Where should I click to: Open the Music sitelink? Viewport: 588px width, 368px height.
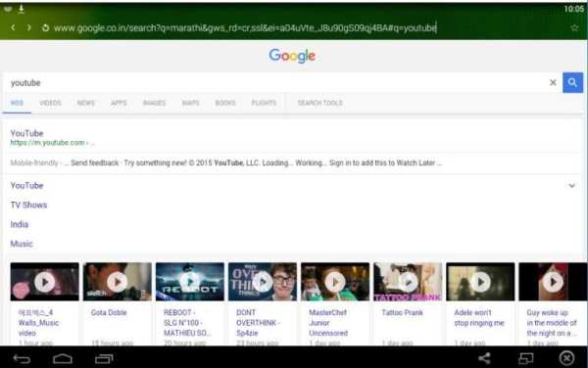[22, 244]
